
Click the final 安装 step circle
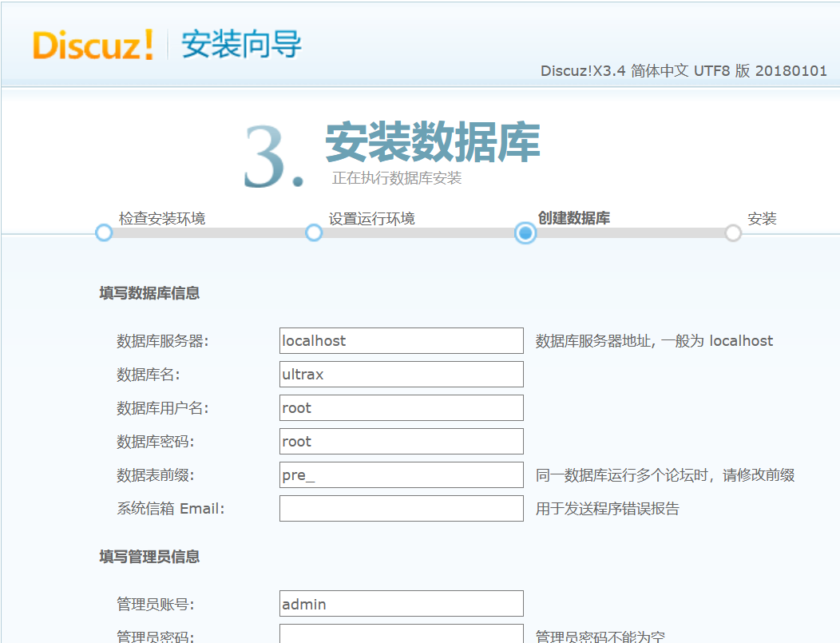click(733, 232)
